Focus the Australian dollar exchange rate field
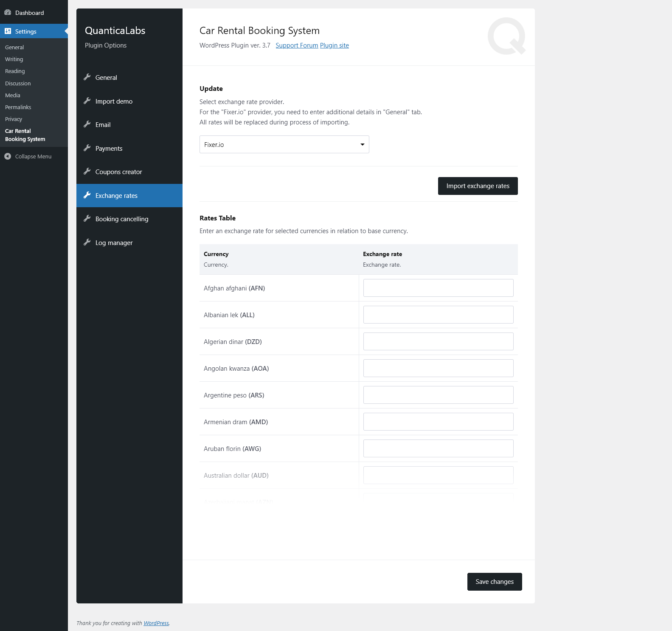Image resolution: width=672 pixels, height=631 pixels. pos(439,475)
